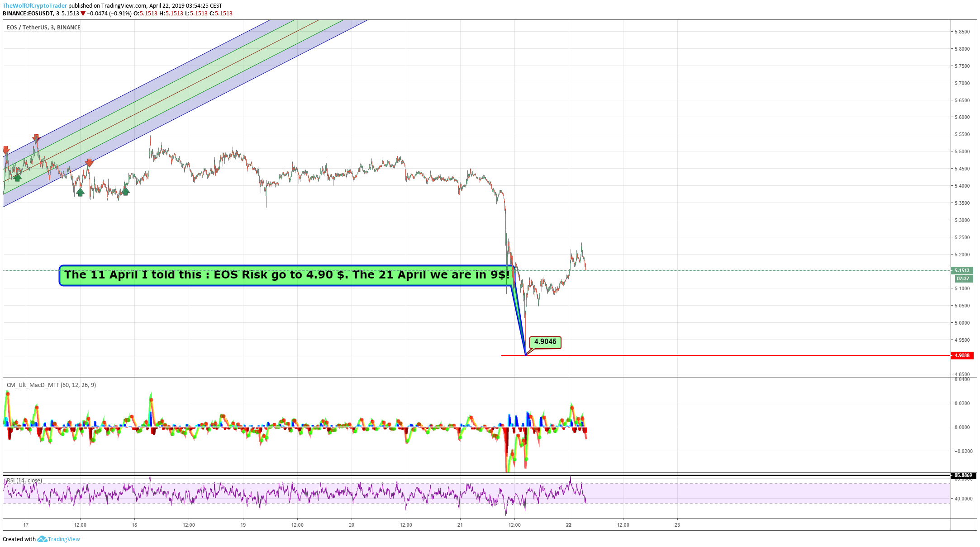Click the red horizontal support line at 4.9038
Image resolution: width=980 pixels, height=547 pixels.
[x=725, y=355]
